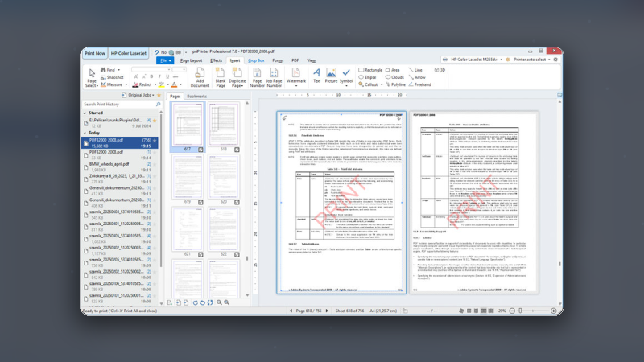The height and width of the screenshot is (362, 644).
Task: Click the Redact tool
Action: pyautogui.click(x=142, y=84)
